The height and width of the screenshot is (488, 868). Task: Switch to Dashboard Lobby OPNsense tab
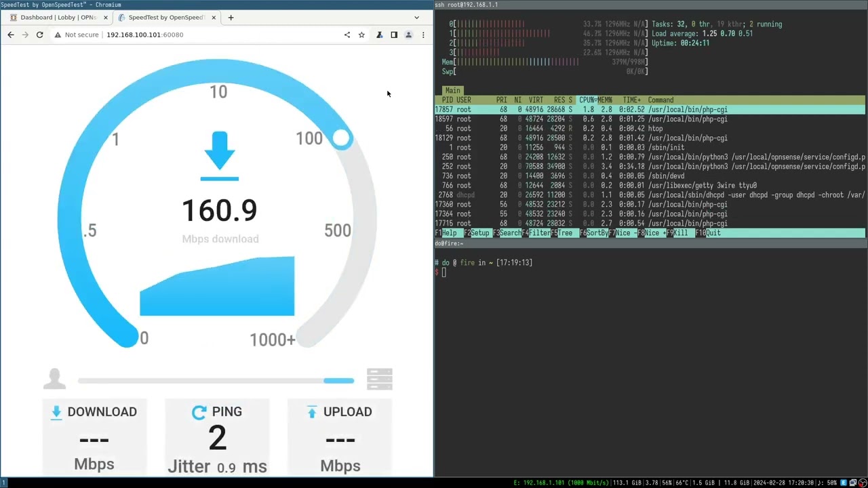point(57,18)
